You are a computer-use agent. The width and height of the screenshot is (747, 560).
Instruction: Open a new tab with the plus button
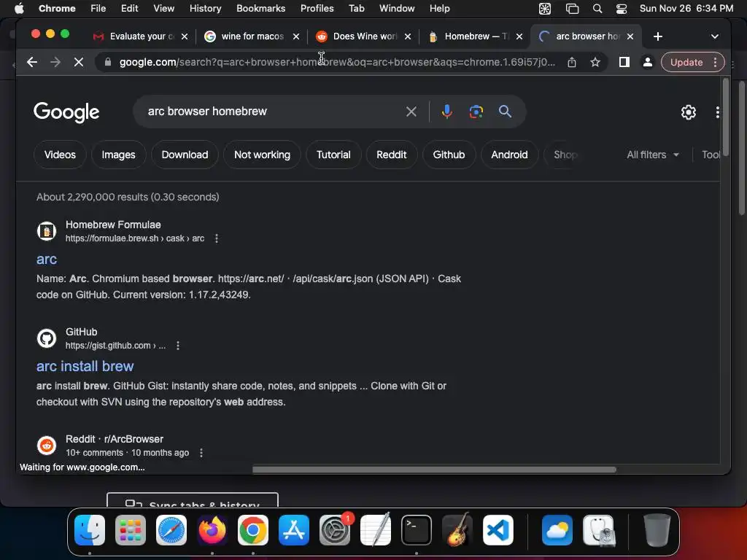[658, 36]
